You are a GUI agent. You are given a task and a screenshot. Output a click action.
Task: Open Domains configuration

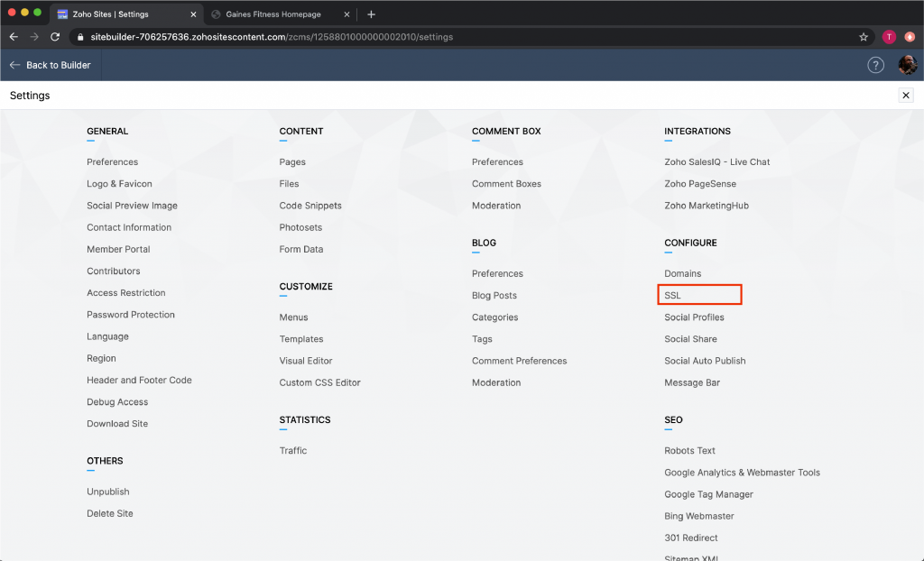click(682, 273)
